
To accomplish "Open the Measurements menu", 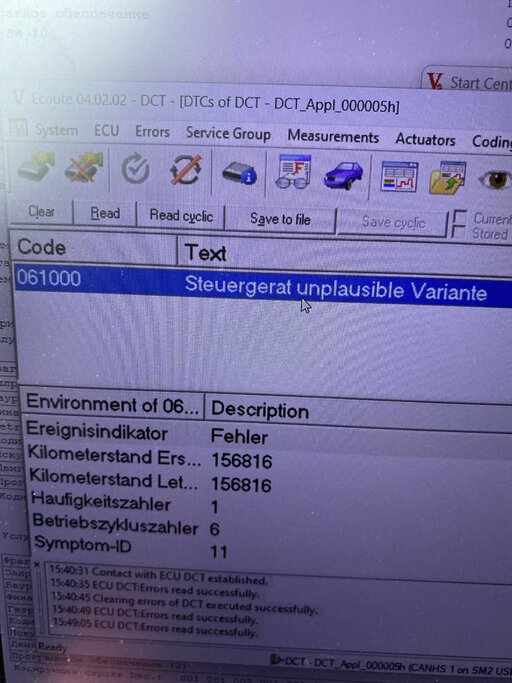I will click(333, 137).
